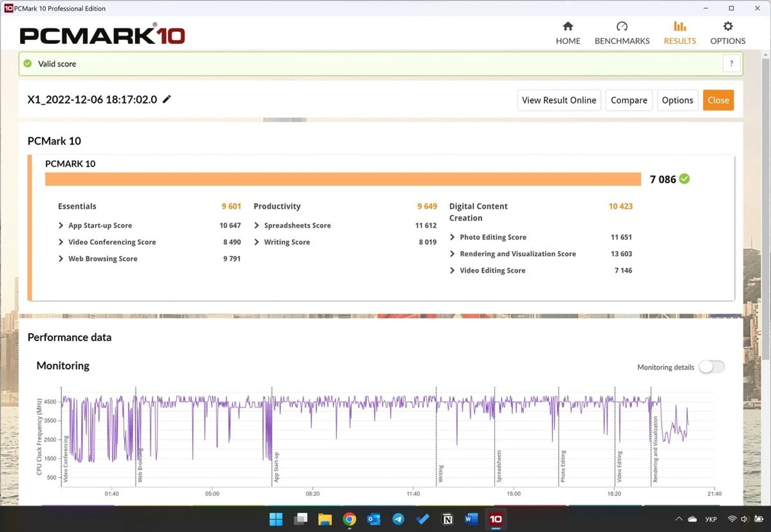Image resolution: width=771 pixels, height=532 pixels.
Task: Click OneDrive cloud tray icon
Action: [x=693, y=519]
